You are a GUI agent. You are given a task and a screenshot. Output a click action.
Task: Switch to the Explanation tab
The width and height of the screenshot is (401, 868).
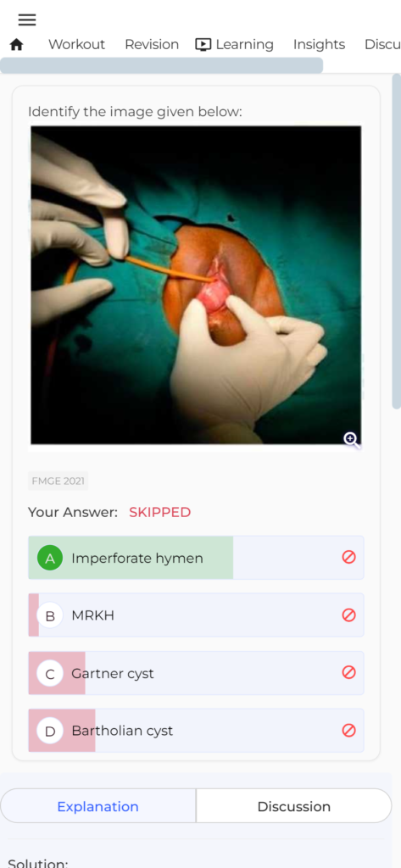98,806
